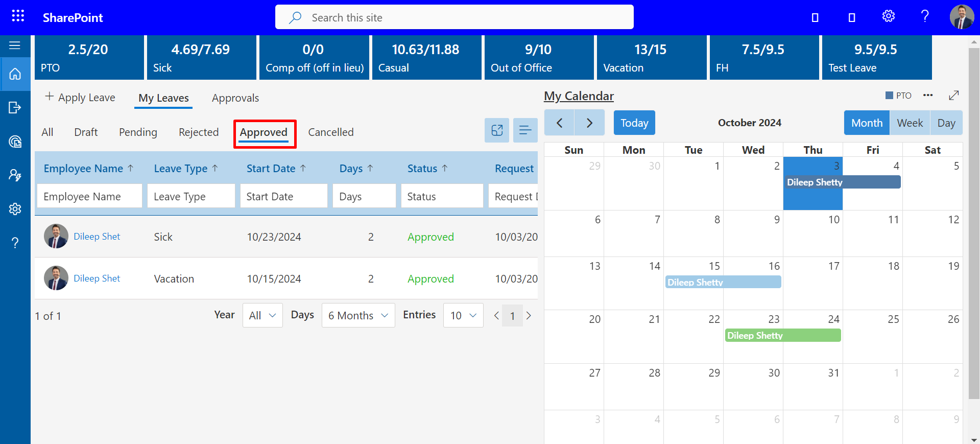Go to Home icon in the sidebar
The image size is (980, 444).
pyautogui.click(x=15, y=74)
